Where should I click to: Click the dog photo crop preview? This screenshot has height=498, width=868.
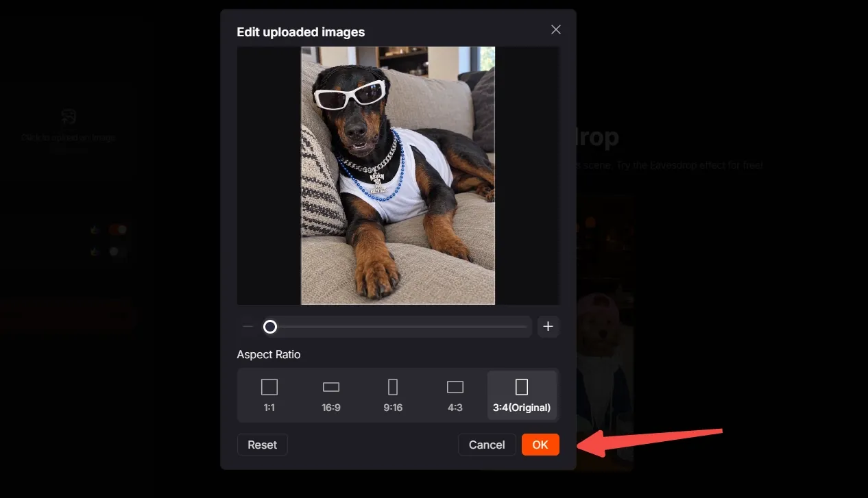click(398, 175)
